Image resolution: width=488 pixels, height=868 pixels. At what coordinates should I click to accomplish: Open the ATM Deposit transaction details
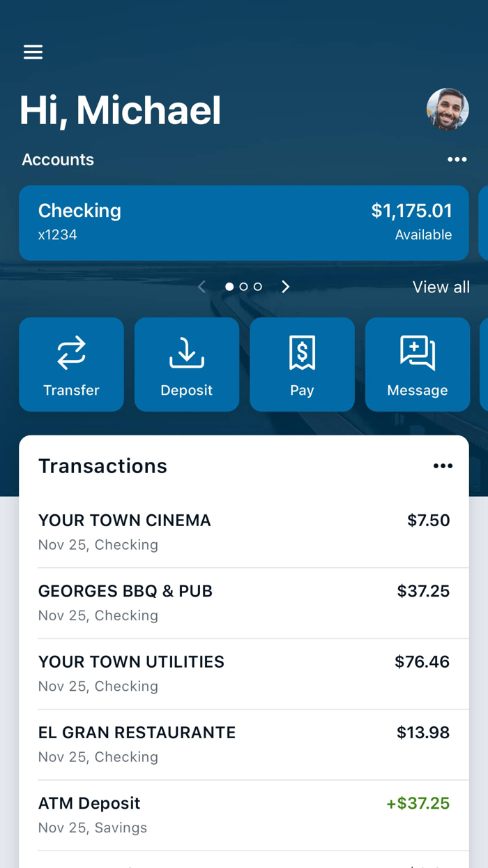[x=244, y=814]
